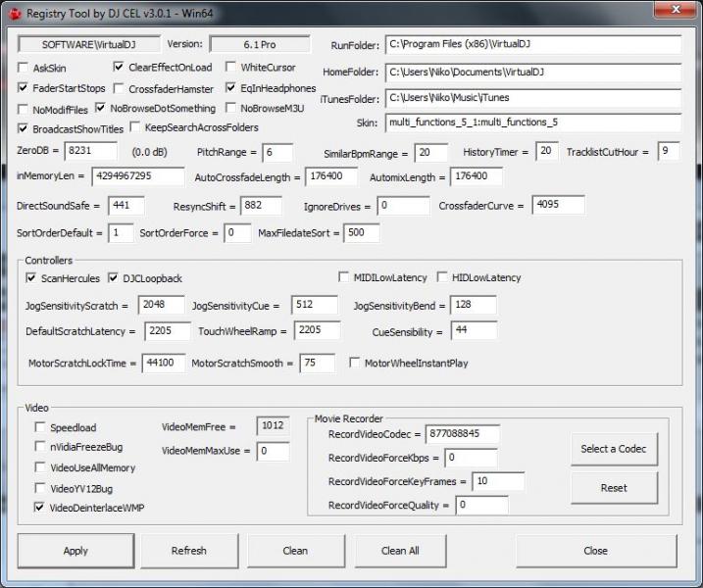Screen dimensions: 703x588
Task: Uncheck NoBrowseDotSomething checkbox
Action: pos(100,108)
